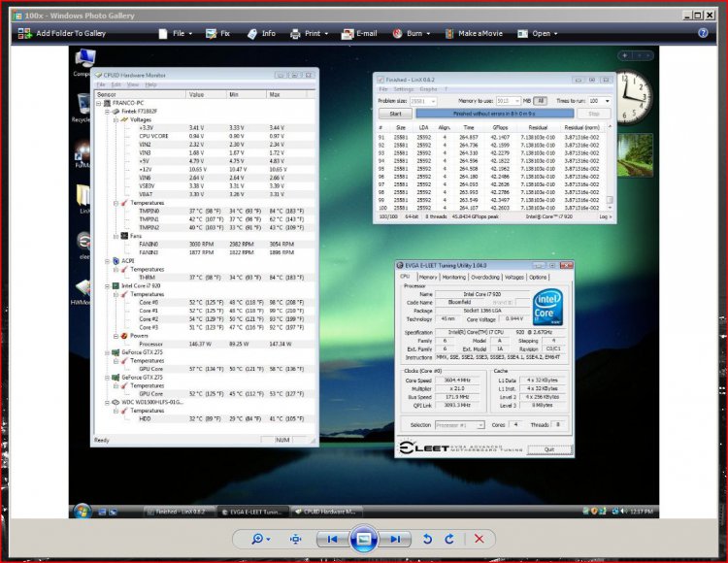The width and height of the screenshot is (728, 563).
Task: Click the LinX finished progress bar
Action: [x=494, y=114]
